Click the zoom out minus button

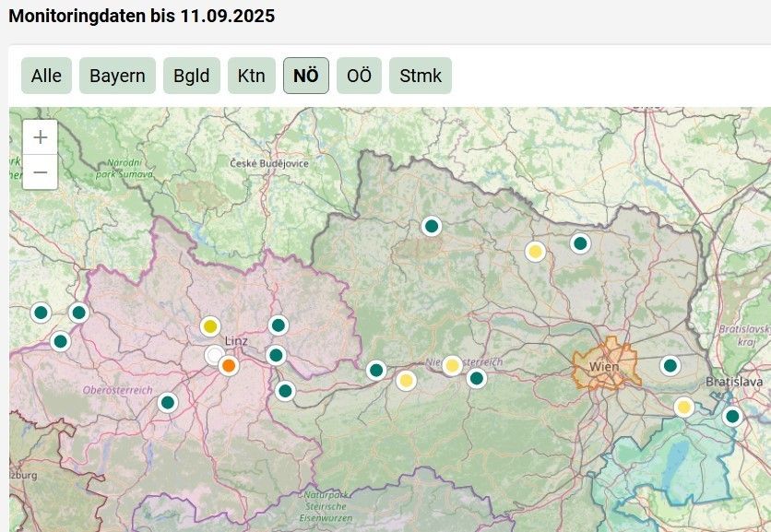tap(41, 171)
